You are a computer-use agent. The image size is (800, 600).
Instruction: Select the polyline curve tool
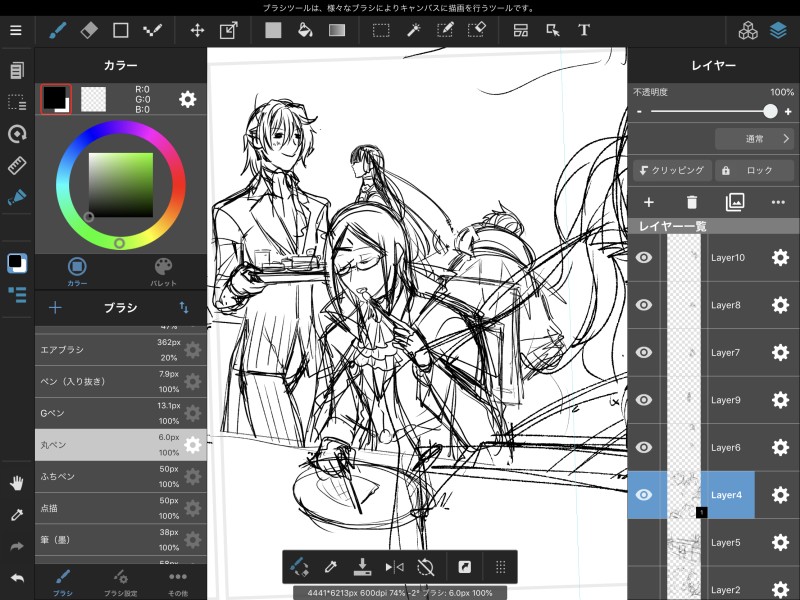tap(152, 30)
